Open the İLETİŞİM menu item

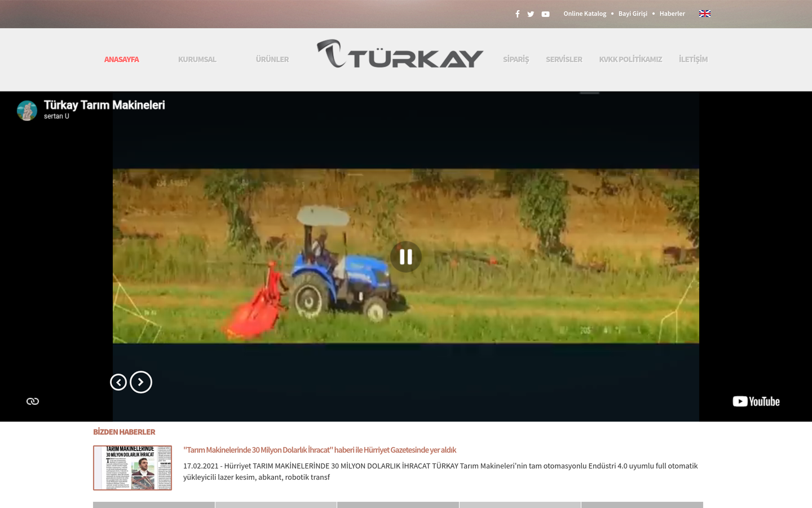click(x=693, y=59)
